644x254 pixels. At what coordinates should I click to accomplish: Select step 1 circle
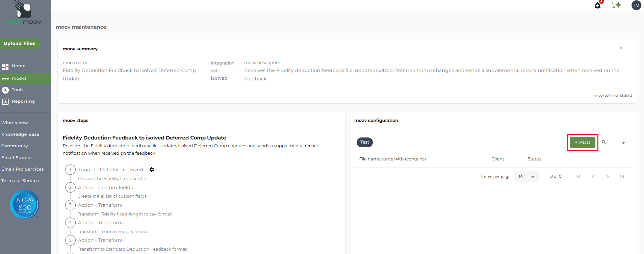tap(70, 170)
